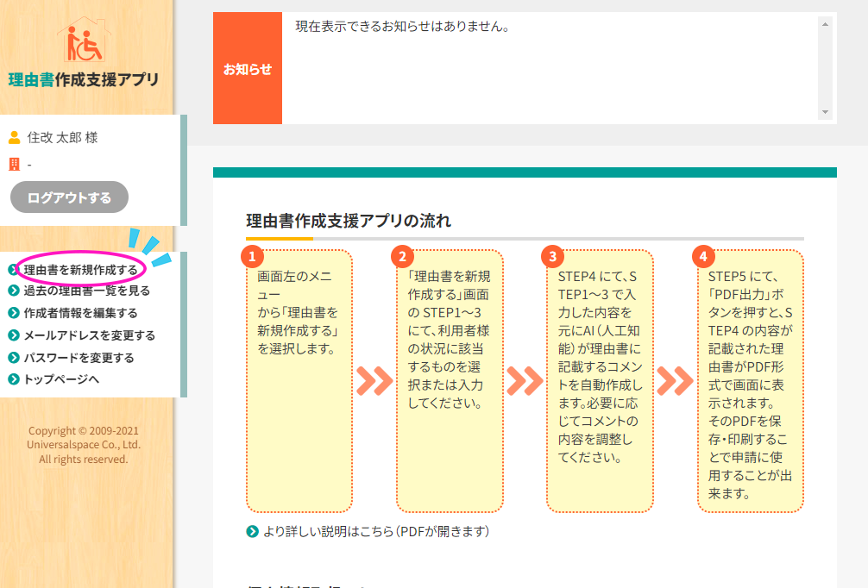This screenshot has width=868, height=588.
Task: Open 理由書を新規作成する from the side menu
Action: pos(80,270)
